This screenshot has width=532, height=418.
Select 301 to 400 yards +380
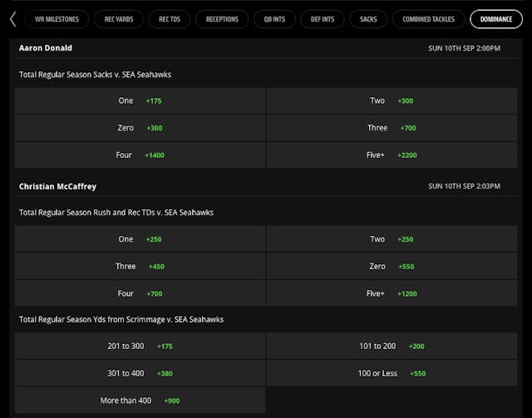coord(140,373)
